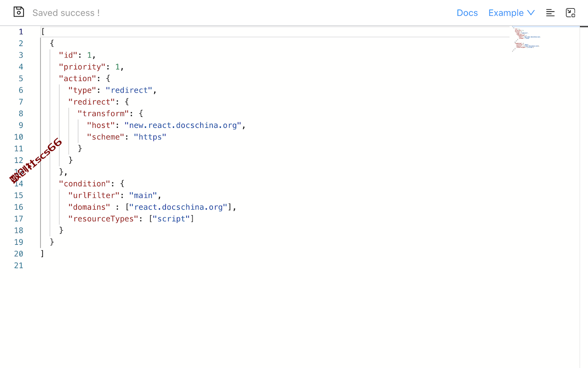This screenshot has height=368, width=588.
Task: Click the fullscreen toggle icon
Action: 571,13
